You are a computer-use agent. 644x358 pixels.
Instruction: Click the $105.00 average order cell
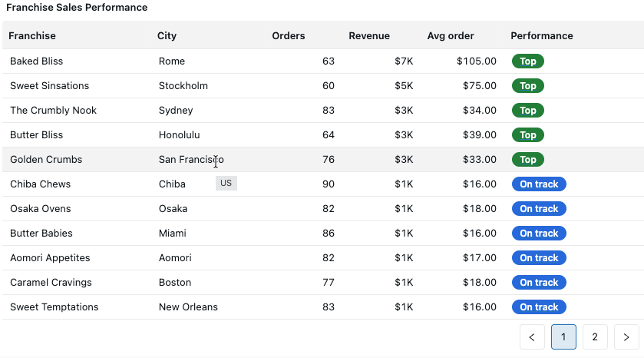point(476,61)
